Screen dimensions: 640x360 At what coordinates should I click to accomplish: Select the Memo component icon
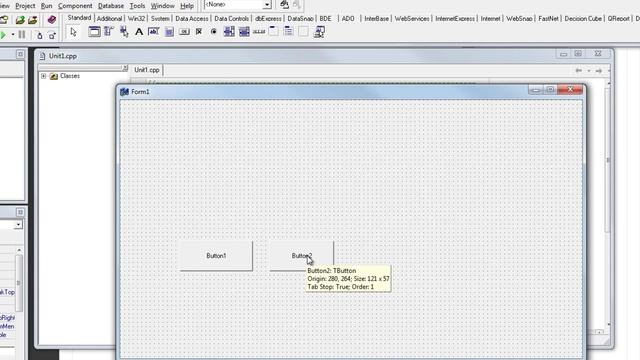(x=169, y=32)
